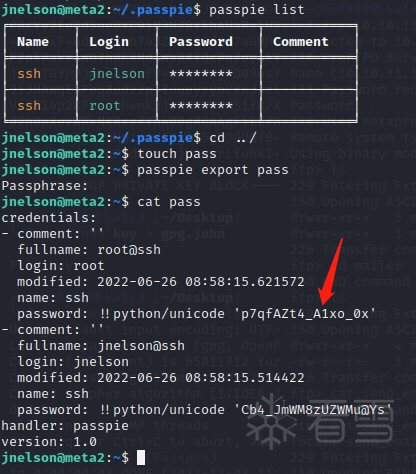The width and height of the screenshot is (416, 474).
Task: Click the 'passpie list' command text
Action: tap(257, 9)
